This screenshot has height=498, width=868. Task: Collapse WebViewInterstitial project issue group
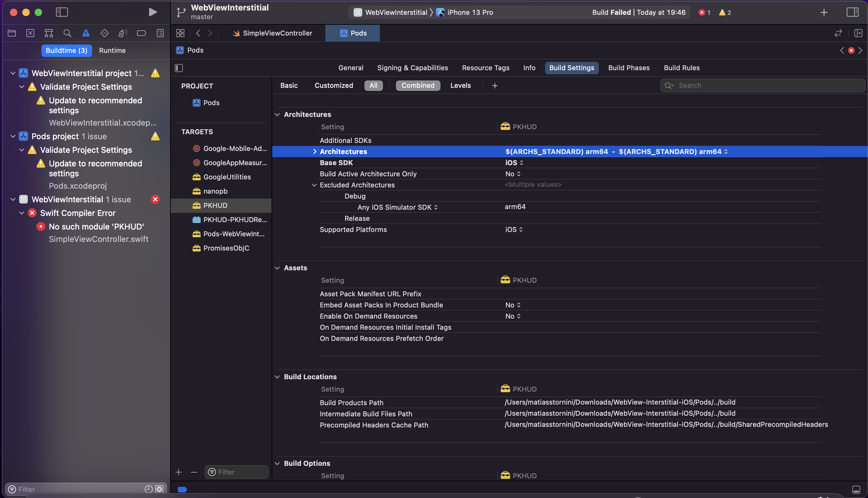click(13, 73)
